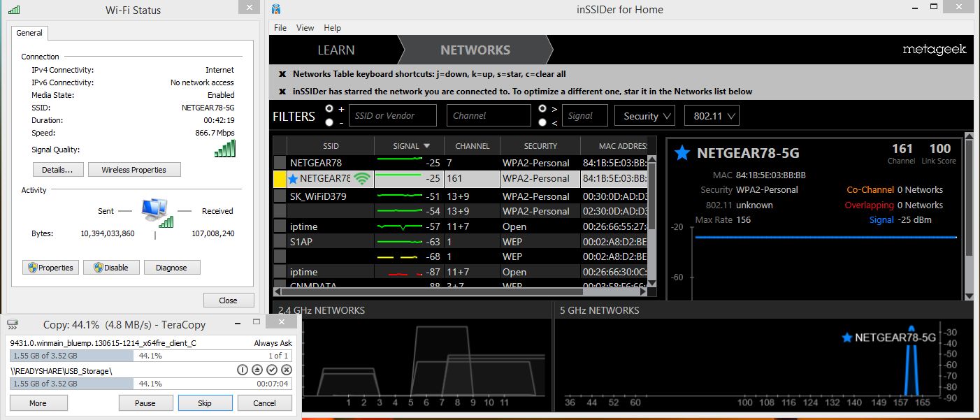This screenshot has height=420, width=980.
Task: Open Wireless Properties
Action: (134, 170)
